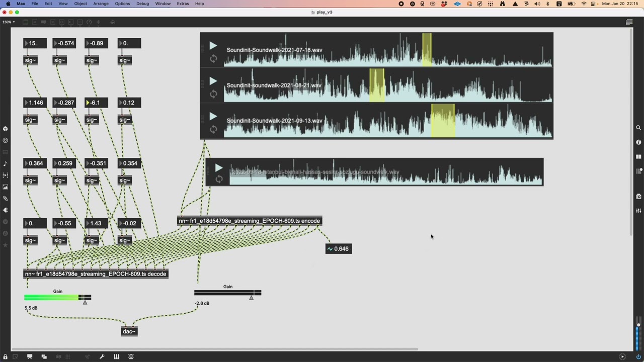This screenshot has height=362, width=644.
Task: Open the patcher windows icon in bottom toolbar
Action: pyautogui.click(x=44, y=356)
